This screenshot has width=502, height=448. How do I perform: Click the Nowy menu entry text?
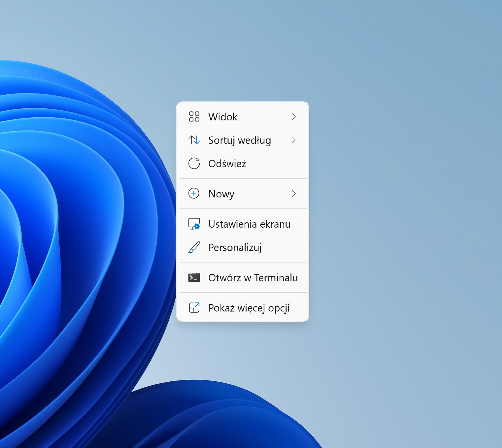pos(221,193)
